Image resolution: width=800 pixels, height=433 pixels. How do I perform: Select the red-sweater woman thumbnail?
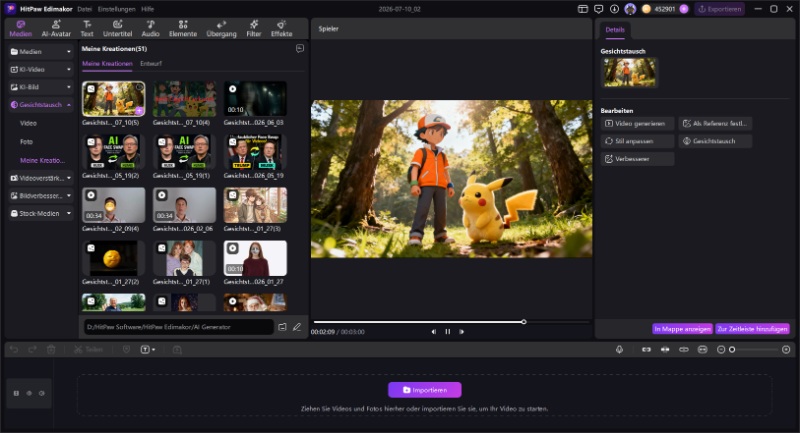click(x=255, y=258)
